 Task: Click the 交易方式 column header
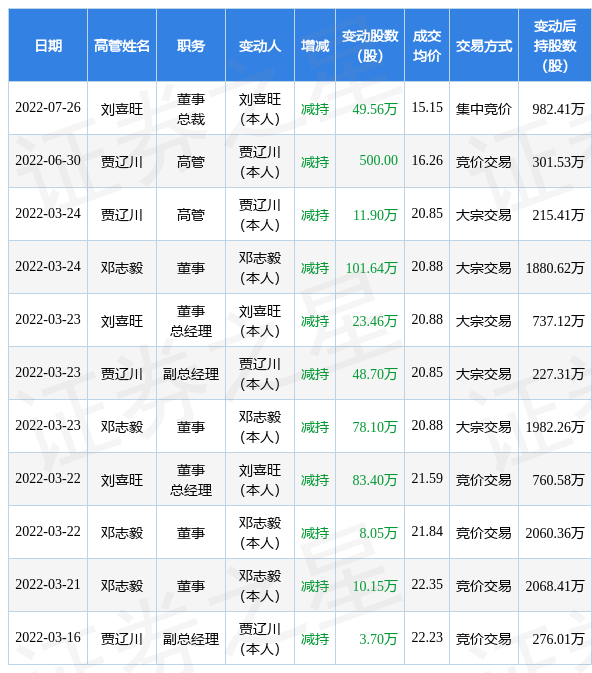[x=484, y=45]
